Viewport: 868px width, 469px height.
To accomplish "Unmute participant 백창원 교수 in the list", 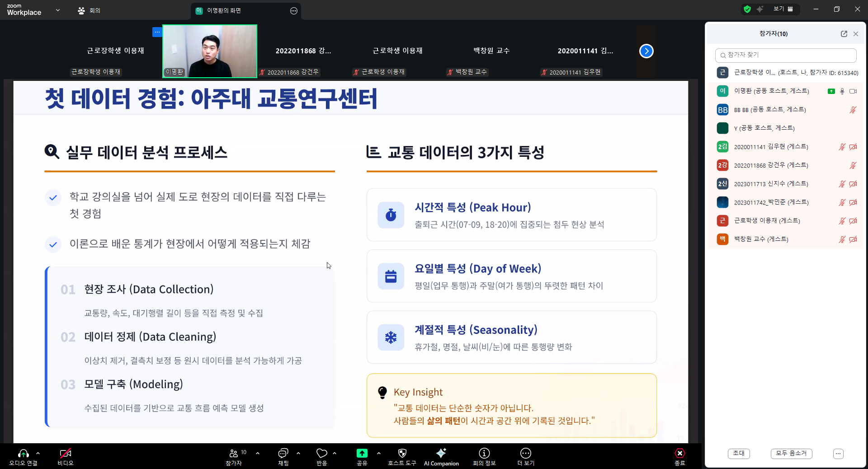I will [842, 239].
